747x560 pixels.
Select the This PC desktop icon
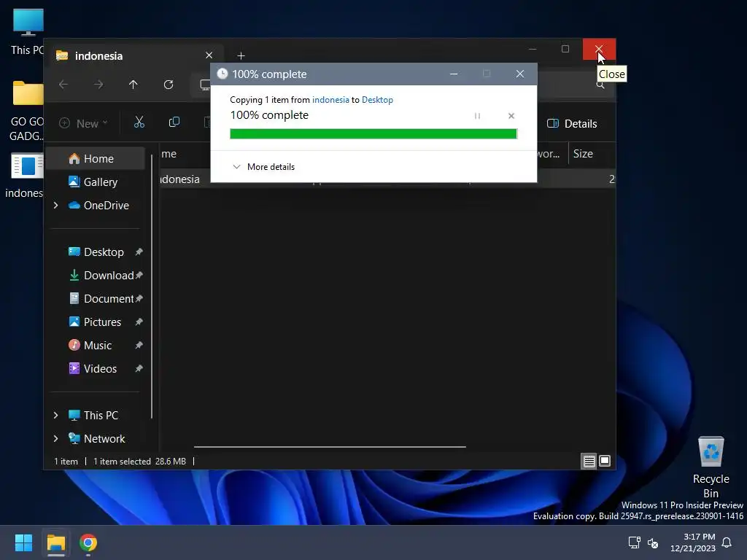coord(27,32)
